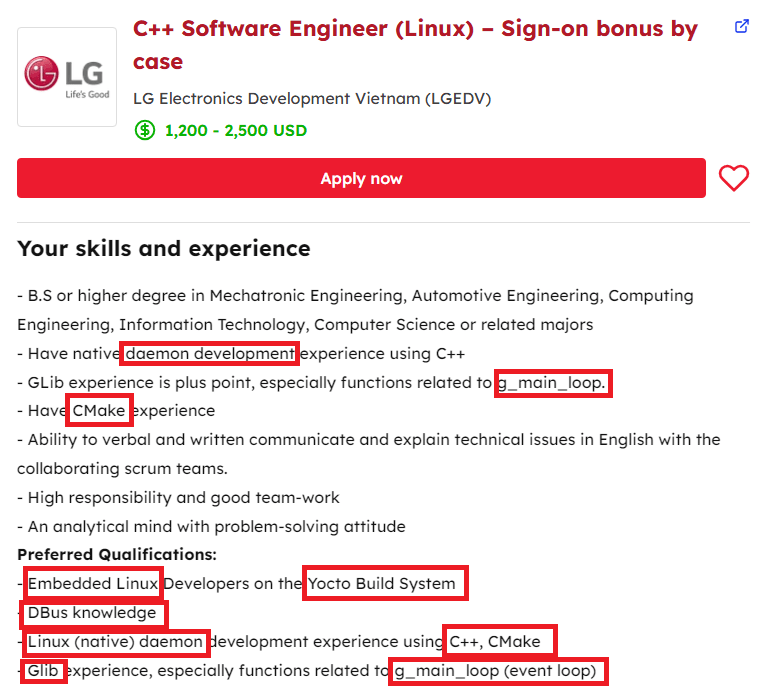Click the highlighted 'Glib' keyword
763x693 pixels.
tap(43, 671)
